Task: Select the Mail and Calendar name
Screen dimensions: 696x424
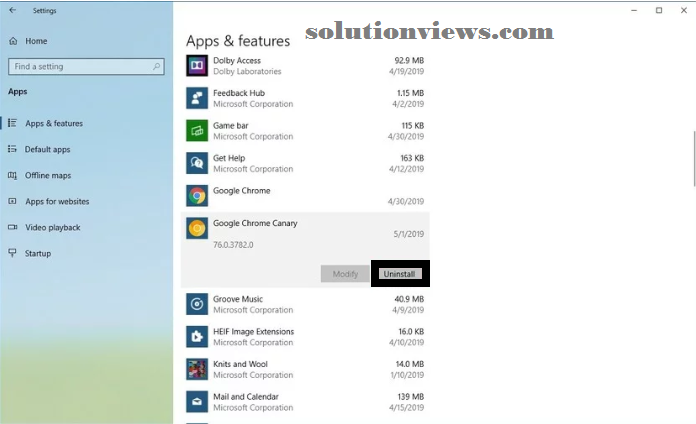Action: coord(245,396)
